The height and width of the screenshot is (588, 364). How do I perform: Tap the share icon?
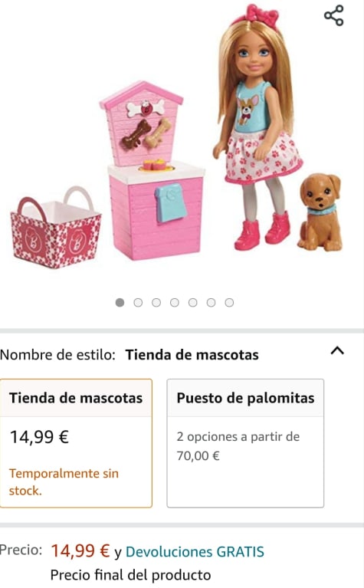coord(333,15)
